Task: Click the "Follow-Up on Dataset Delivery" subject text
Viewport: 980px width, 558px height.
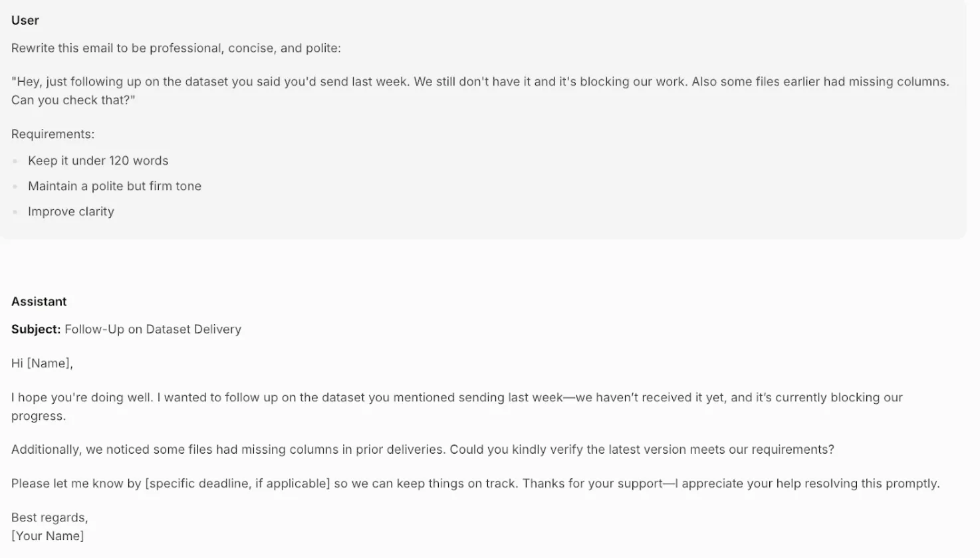Action: coord(153,329)
